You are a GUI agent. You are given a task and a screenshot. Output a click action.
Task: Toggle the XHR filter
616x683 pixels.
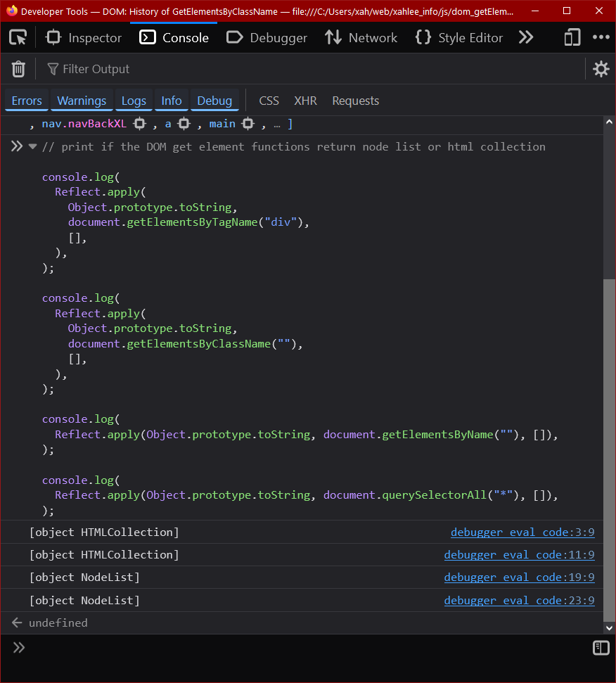pyautogui.click(x=306, y=101)
